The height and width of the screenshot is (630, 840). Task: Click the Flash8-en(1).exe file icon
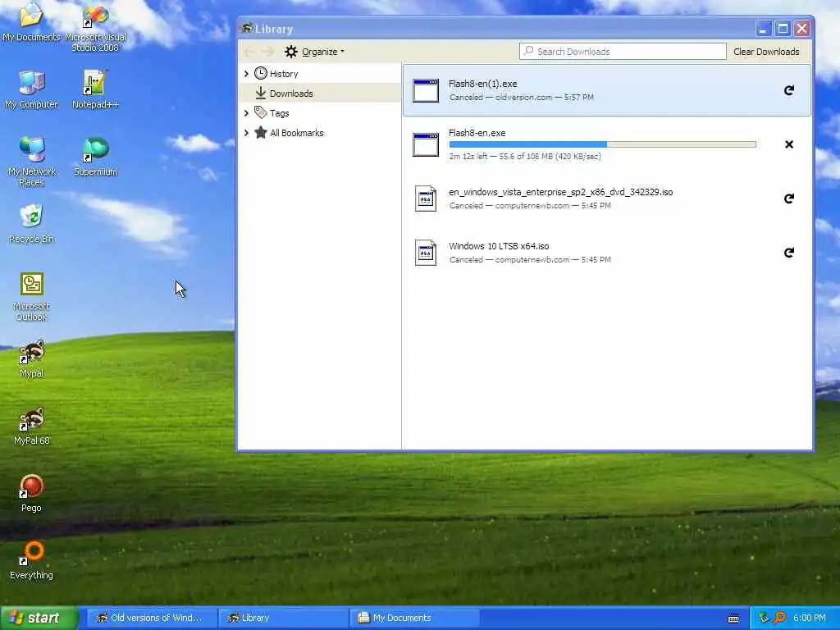click(426, 90)
